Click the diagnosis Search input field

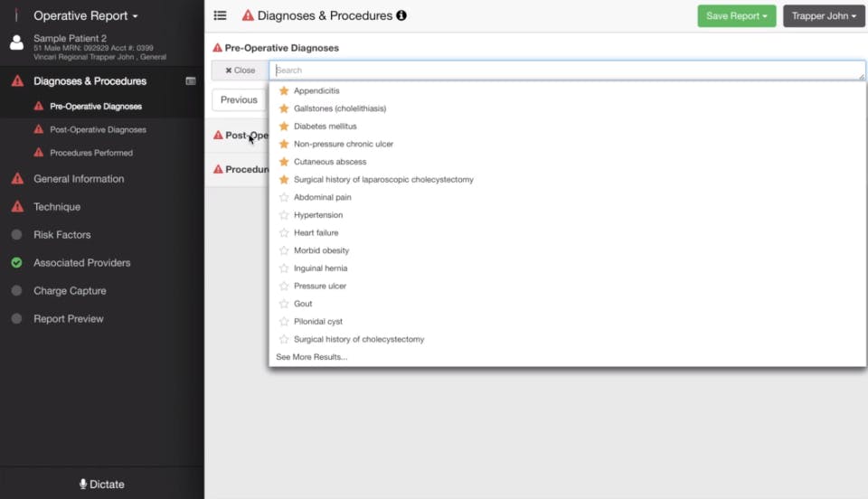(x=568, y=71)
